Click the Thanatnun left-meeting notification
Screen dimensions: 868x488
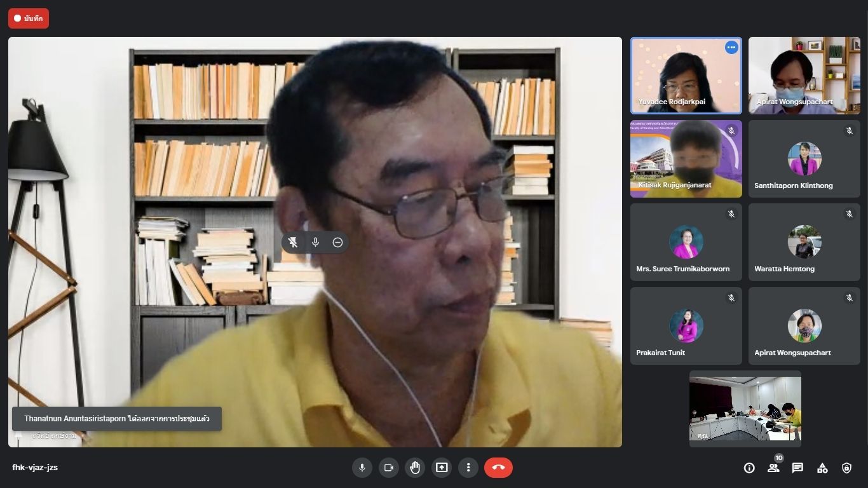pyautogui.click(x=117, y=419)
